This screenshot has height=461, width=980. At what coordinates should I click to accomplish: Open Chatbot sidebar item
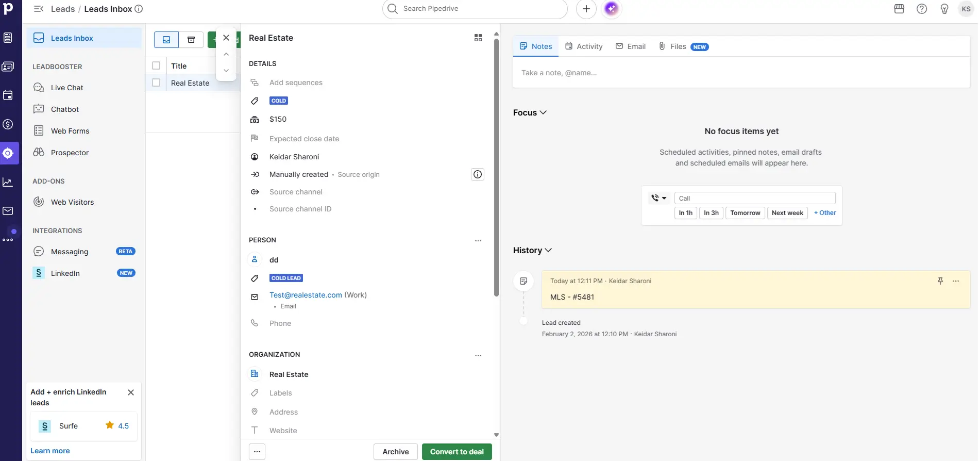tap(84, 109)
